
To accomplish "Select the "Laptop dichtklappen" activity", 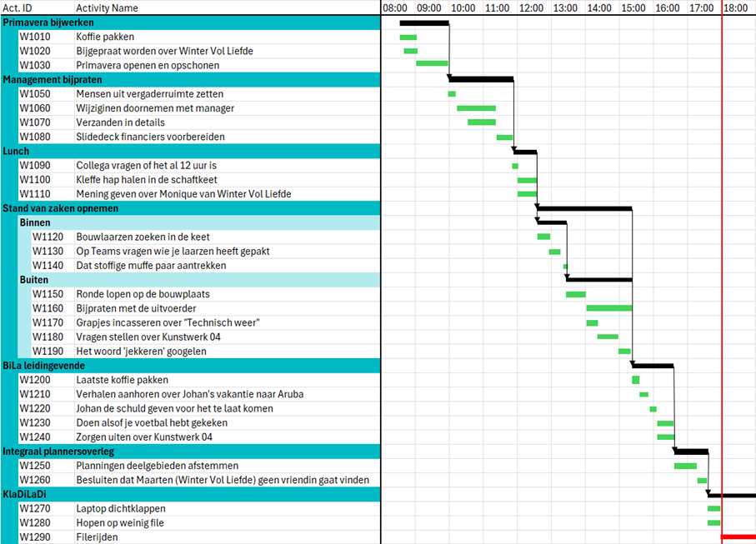I will point(120,508).
